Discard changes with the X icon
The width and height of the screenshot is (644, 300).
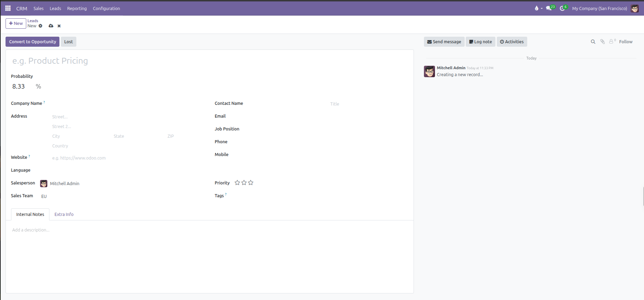coord(59,26)
